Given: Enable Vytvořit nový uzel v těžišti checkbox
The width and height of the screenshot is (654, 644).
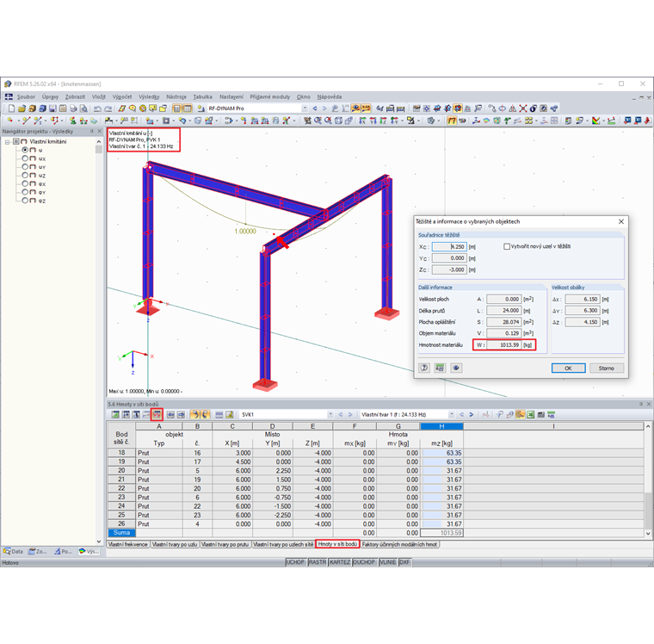Looking at the screenshot, I should tap(507, 246).
